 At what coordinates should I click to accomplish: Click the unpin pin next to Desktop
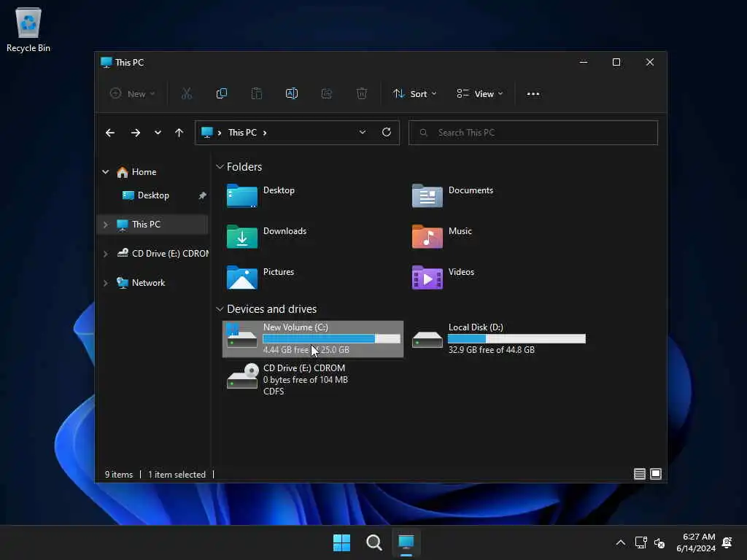[202, 195]
